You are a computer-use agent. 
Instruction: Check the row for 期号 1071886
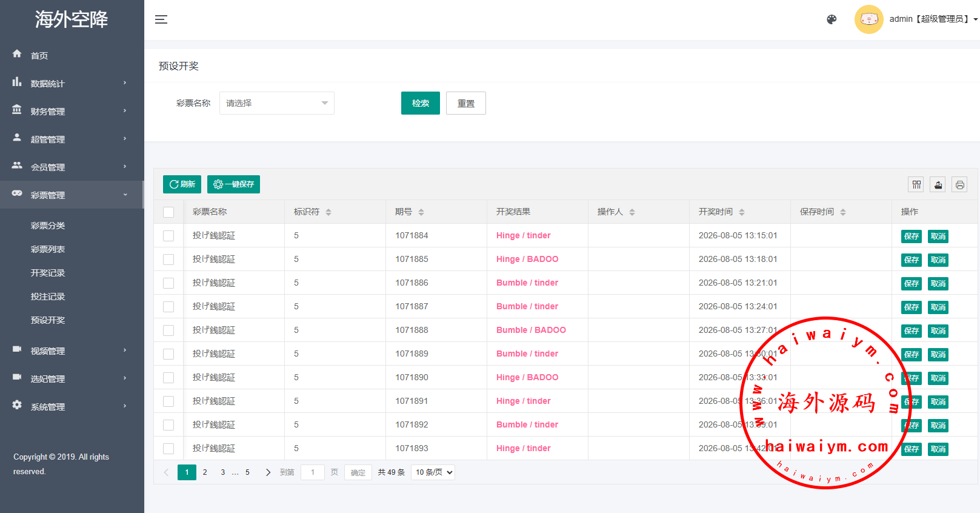168,283
